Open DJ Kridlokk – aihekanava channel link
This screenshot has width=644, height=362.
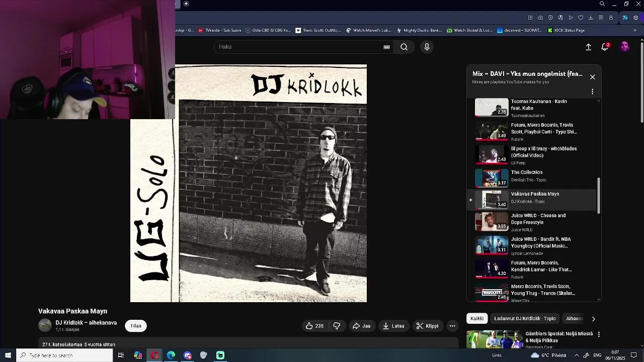86,323
